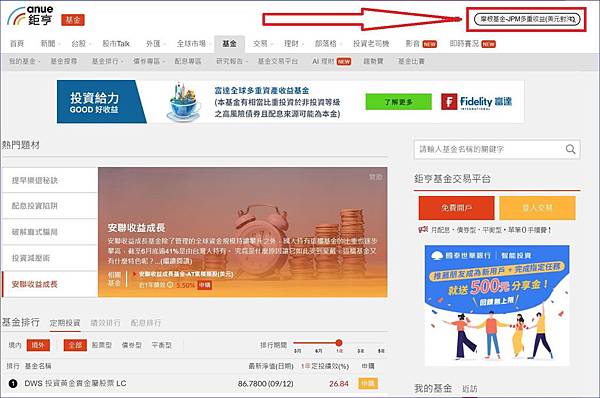Click the info icon next to 近1年績效
600x398 pixels.
pyautogui.click(x=170, y=285)
